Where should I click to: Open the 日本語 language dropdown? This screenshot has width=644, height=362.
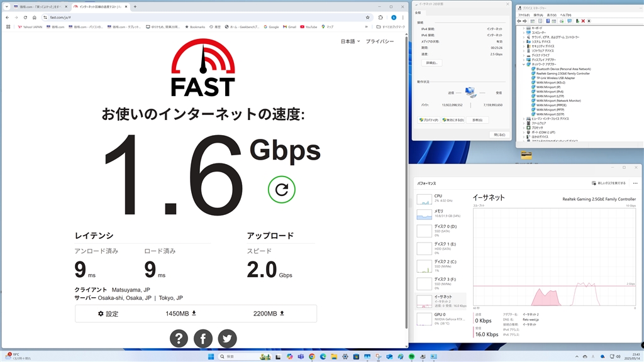[x=350, y=41]
